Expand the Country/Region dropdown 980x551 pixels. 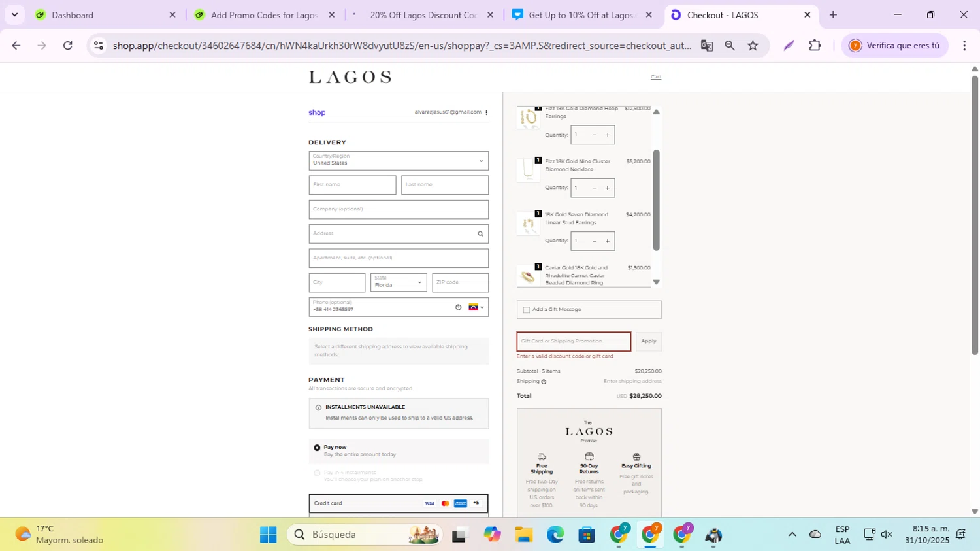(x=399, y=161)
